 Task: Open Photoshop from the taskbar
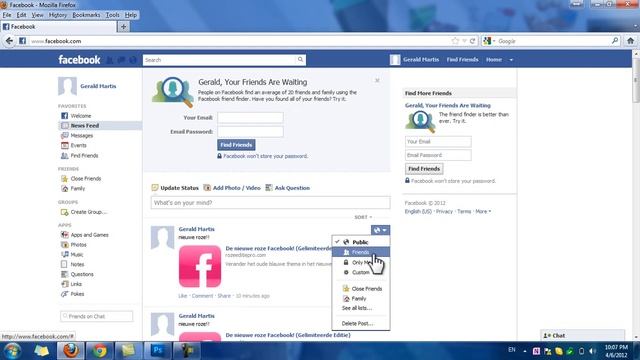[x=158, y=351]
